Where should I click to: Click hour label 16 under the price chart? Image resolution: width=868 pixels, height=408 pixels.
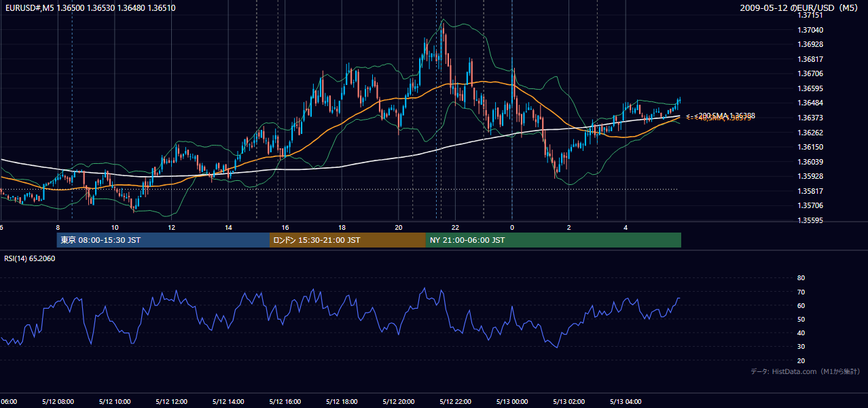point(285,228)
